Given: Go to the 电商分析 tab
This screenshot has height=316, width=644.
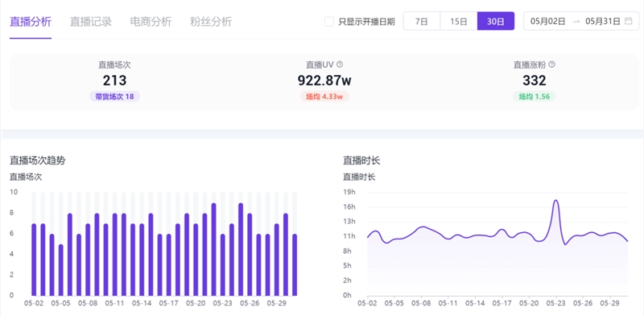Looking at the screenshot, I should [151, 22].
